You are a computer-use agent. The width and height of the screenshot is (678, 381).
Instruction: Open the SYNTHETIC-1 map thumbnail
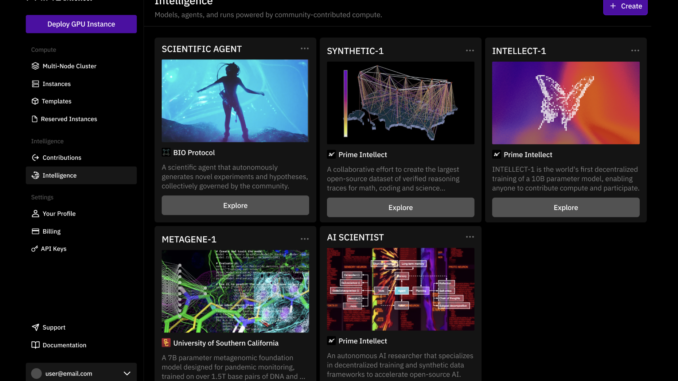click(400, 103)
